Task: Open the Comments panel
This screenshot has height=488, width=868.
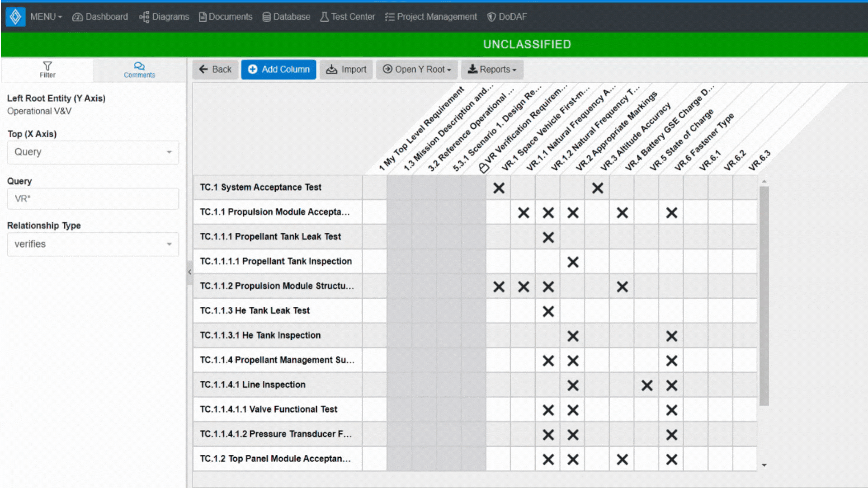Action: point(140,70)
